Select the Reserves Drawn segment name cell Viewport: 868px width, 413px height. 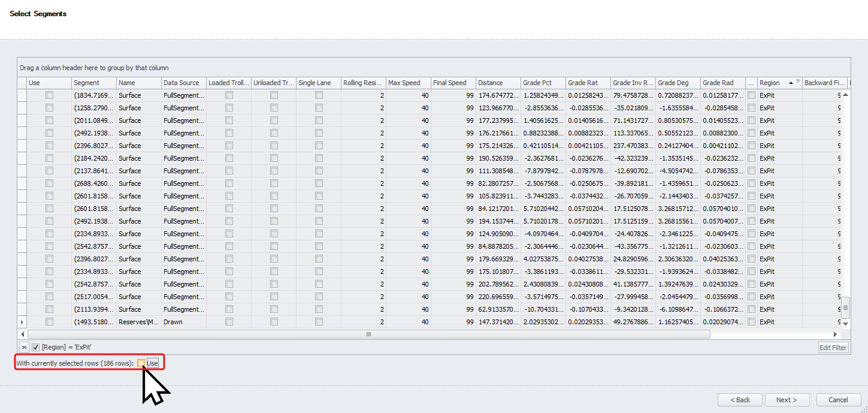tap(138, 322)
